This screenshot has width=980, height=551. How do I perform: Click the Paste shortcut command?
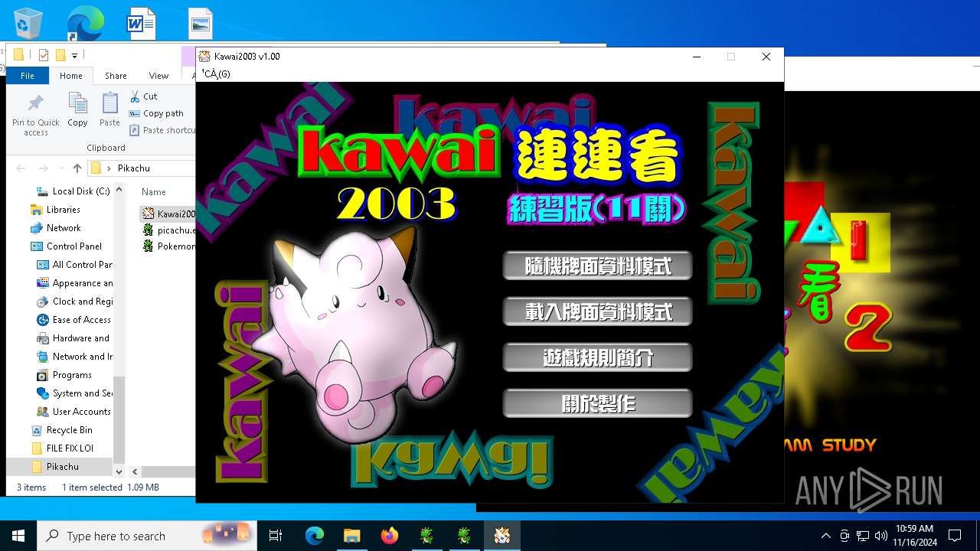(162, 130)
